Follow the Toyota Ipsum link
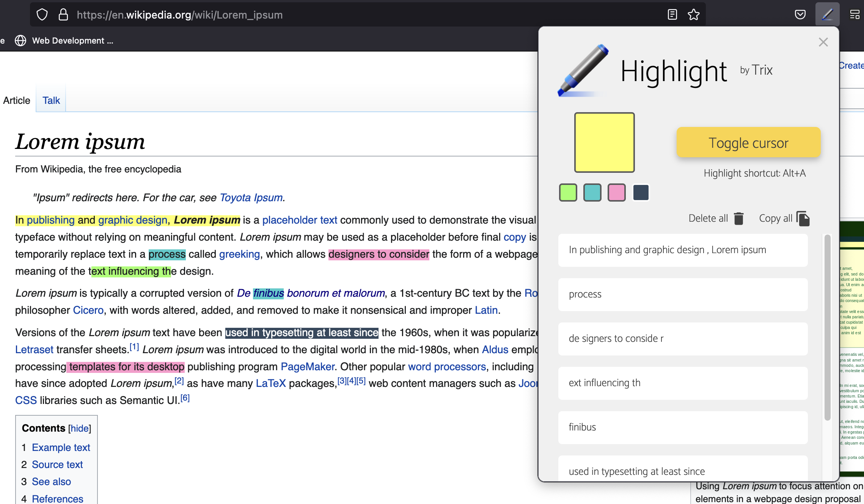Viewport: 864px width, 504px height. pos(251,198)
